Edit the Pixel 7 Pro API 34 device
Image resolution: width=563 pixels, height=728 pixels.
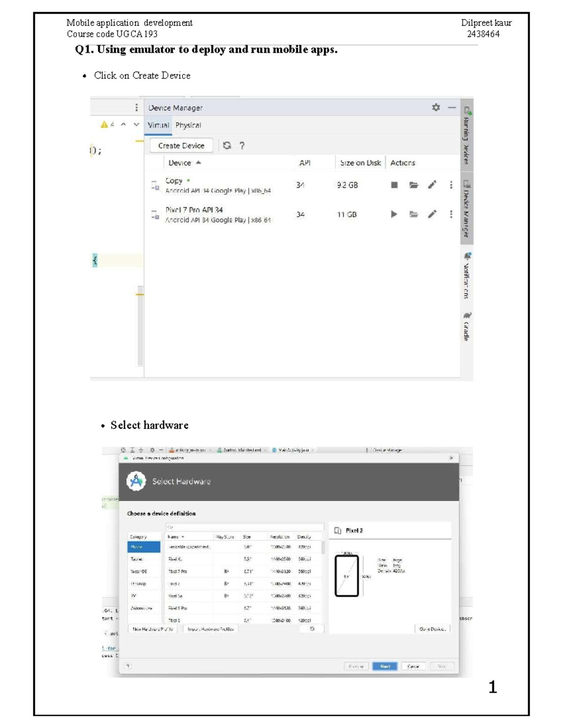point(432,214)
